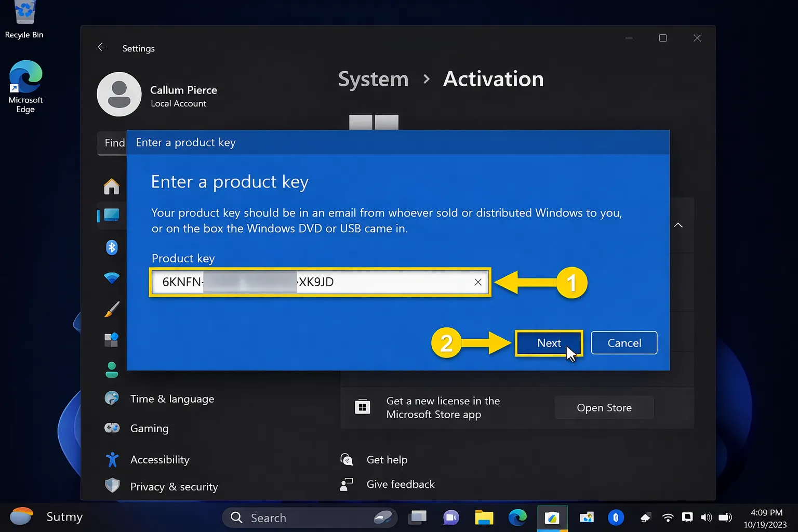Clear the product key field with X

point(478,282)
